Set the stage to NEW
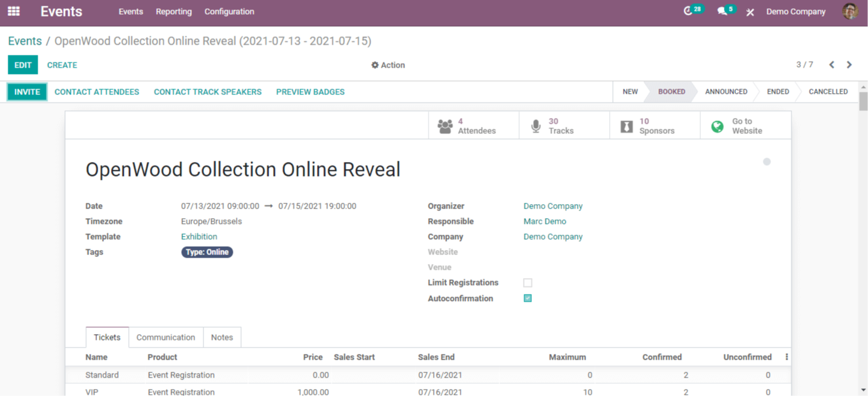Viewport: 868px width, 396px height. (630, 92)
